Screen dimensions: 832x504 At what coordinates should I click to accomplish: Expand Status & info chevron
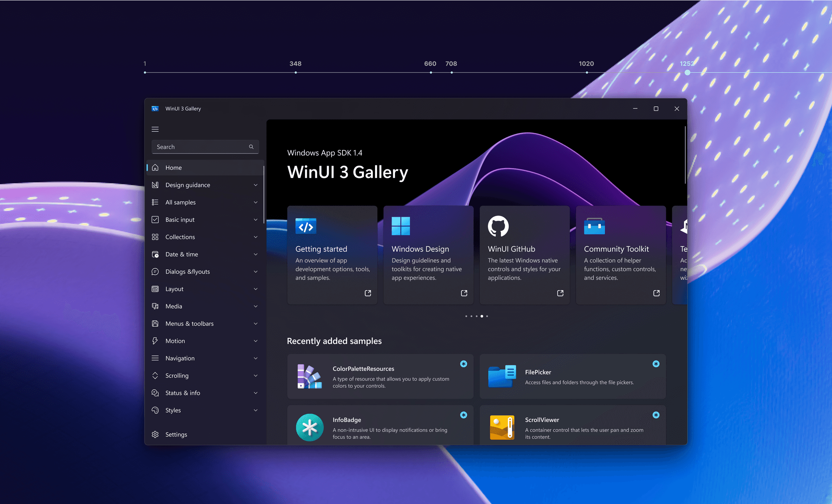click(x=256, y=393)
